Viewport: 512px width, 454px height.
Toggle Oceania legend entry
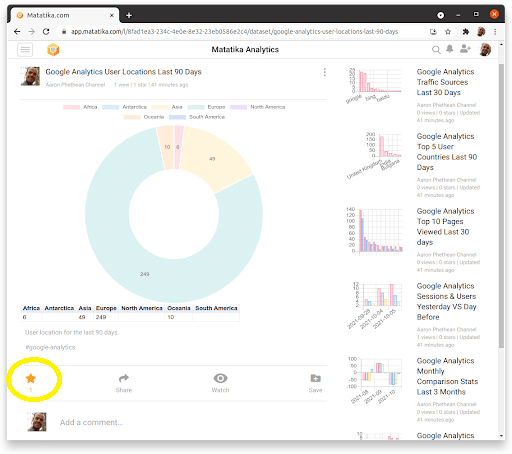[144, 117]
